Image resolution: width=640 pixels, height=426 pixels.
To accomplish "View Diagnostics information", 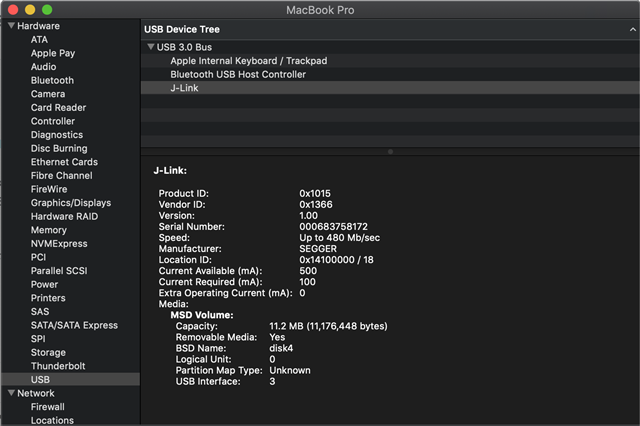I will (57, 135).
